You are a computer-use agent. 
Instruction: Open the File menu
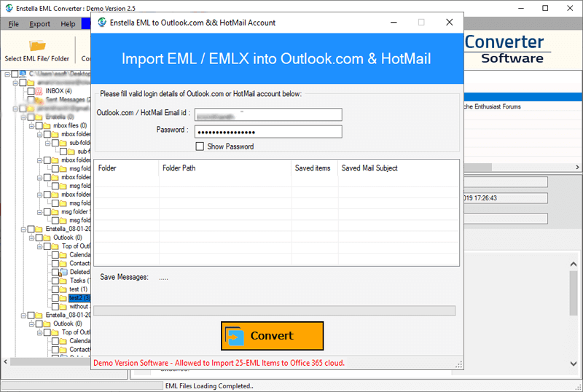point(14,24)
